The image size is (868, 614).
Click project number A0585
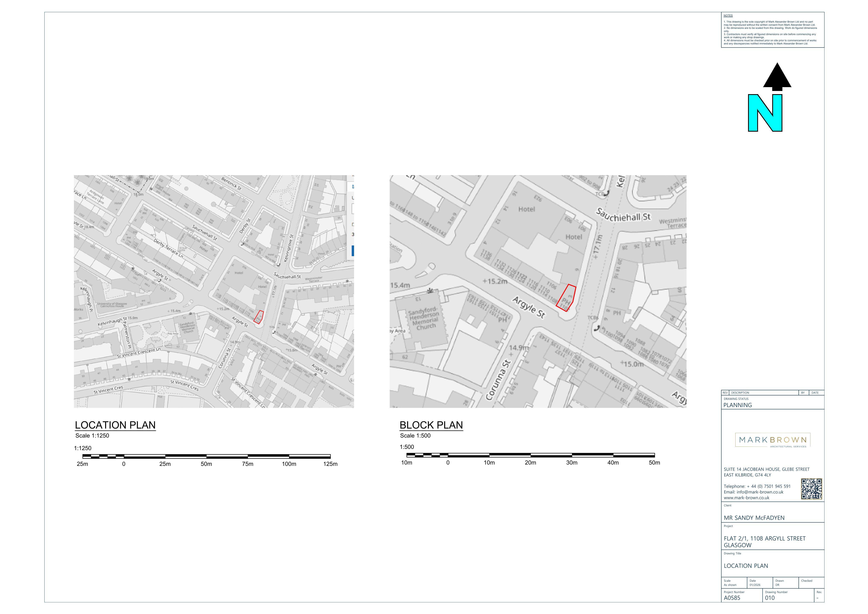click(732, 598)
